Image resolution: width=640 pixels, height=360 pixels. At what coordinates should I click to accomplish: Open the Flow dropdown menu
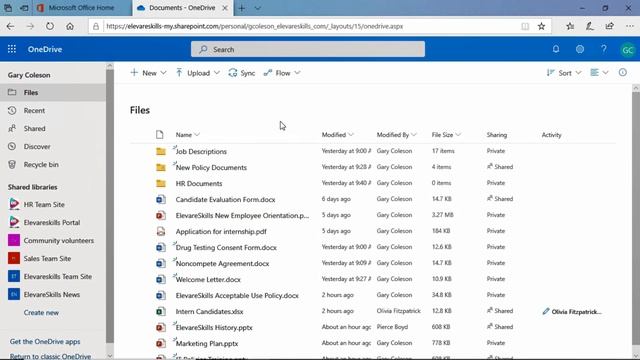tap(282, 73)
